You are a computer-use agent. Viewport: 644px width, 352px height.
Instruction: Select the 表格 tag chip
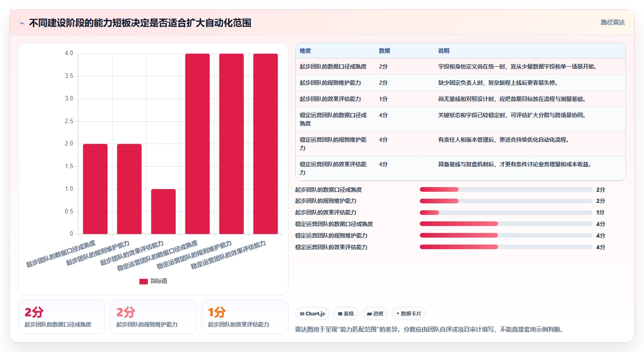pyautogui.click(x=346, y=314)
